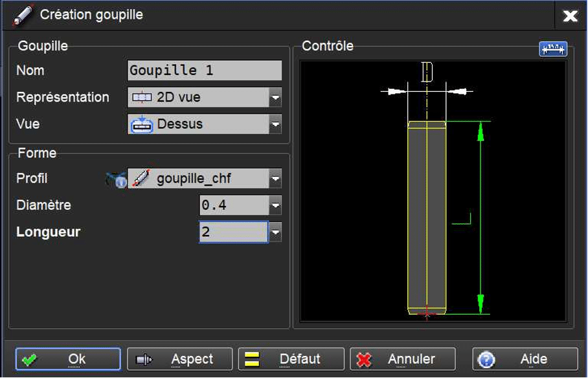The width and height of the screenshot is (588, 378).
Task: Expand the Vue dropdown list
Action: pos(275,124)
